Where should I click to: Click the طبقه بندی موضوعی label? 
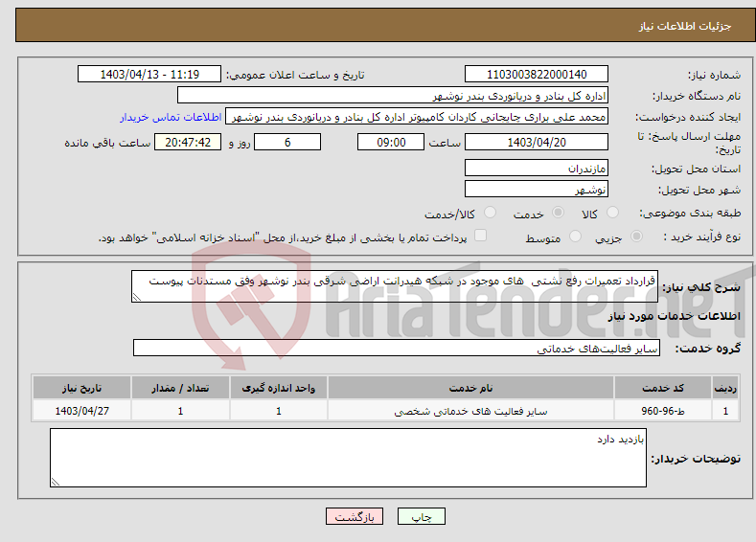(690, 213)
